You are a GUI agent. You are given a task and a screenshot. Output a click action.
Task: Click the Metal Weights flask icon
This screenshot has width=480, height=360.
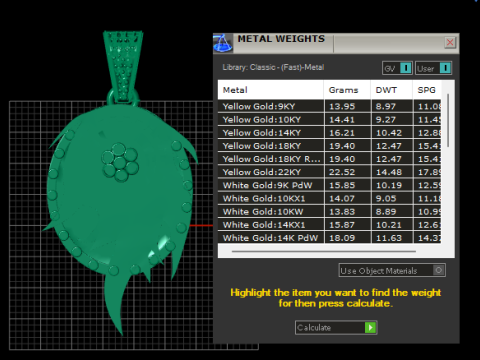point(223,43)
